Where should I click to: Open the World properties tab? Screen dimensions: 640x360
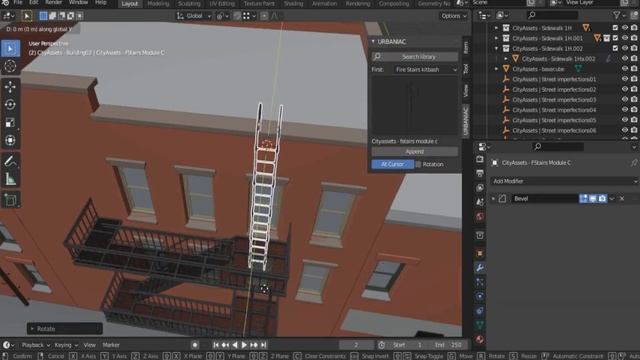click(480, 216)
